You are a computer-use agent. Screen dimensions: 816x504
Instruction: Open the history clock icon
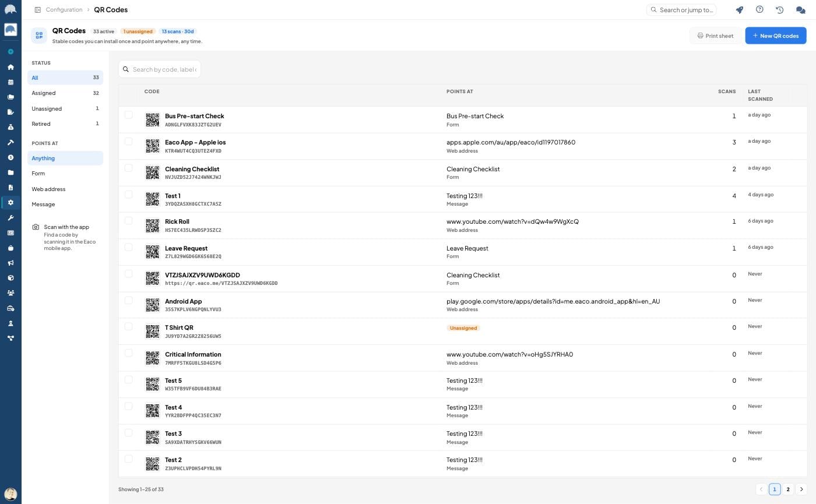click(779, 10)
